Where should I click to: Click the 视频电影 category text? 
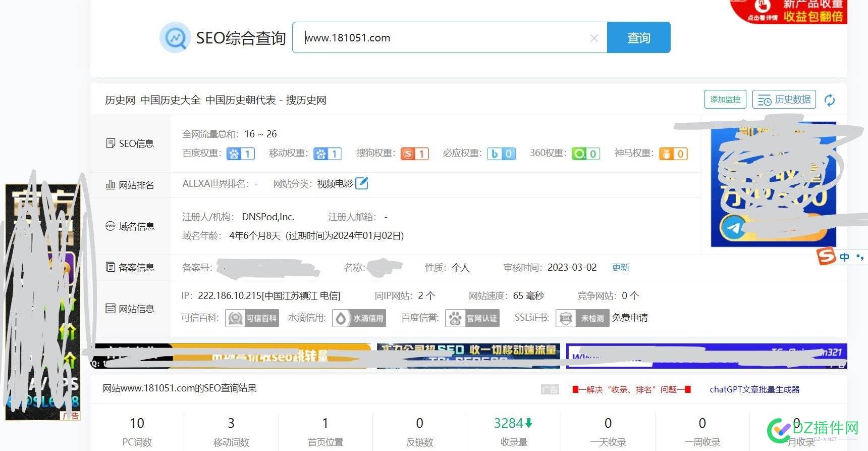(x=335, y=184)
